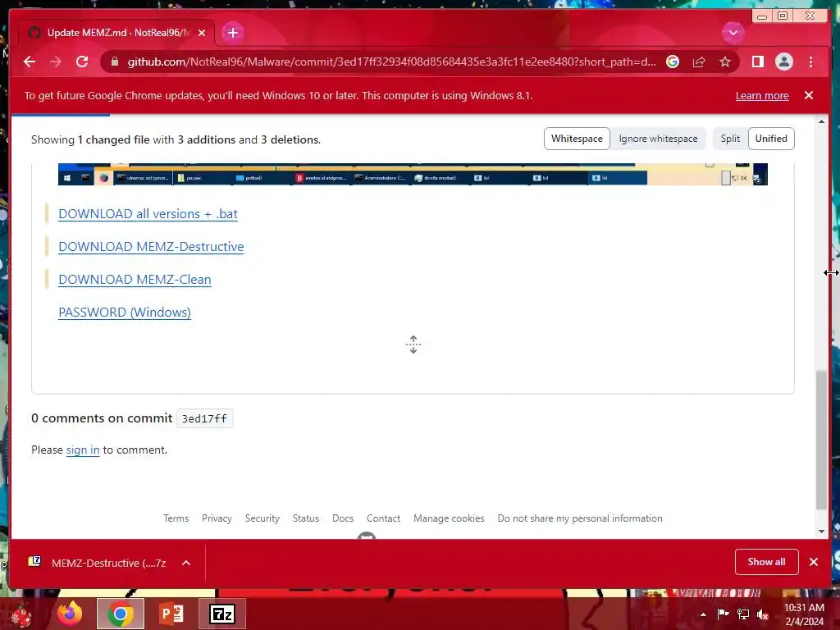Open 7-Zip from the taskbar
Viewport: 840px width, 630px height.
[x=222, y=614]
